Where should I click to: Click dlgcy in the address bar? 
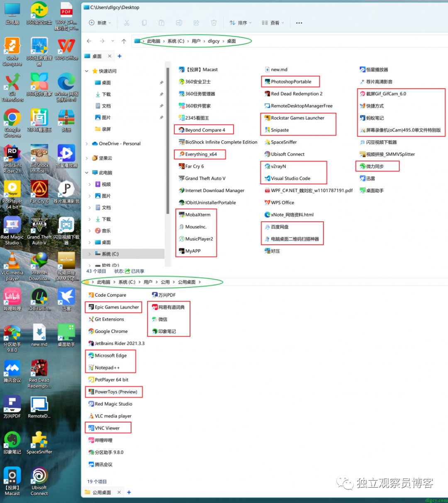click(x=214, y=41)
